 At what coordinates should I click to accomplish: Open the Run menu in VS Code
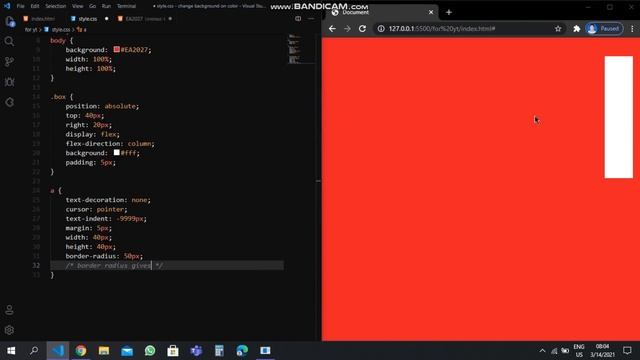pos(107,6)
